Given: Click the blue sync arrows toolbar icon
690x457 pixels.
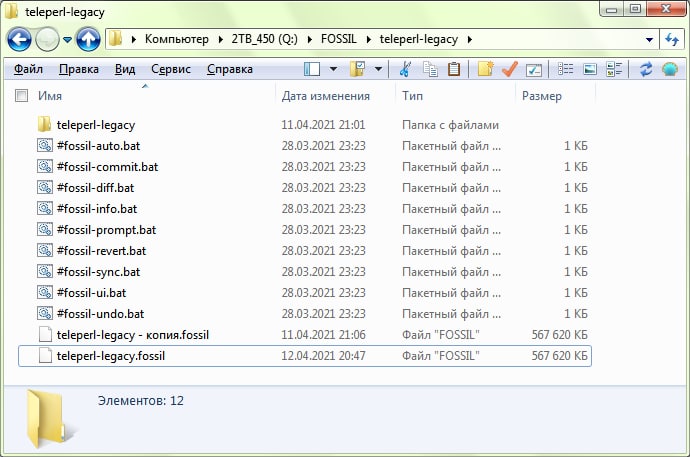Looking at the screenshot, I should pos(646,69).
